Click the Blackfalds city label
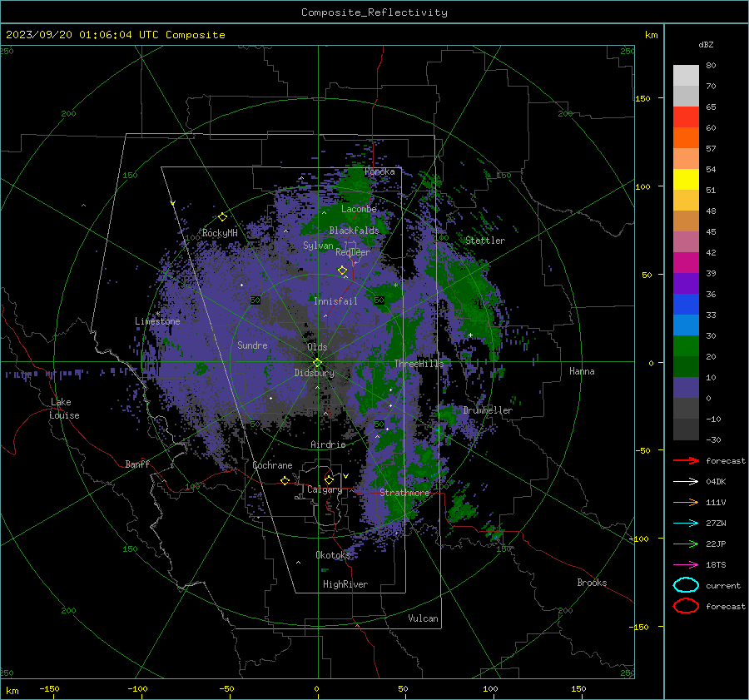 pos(354,231)
